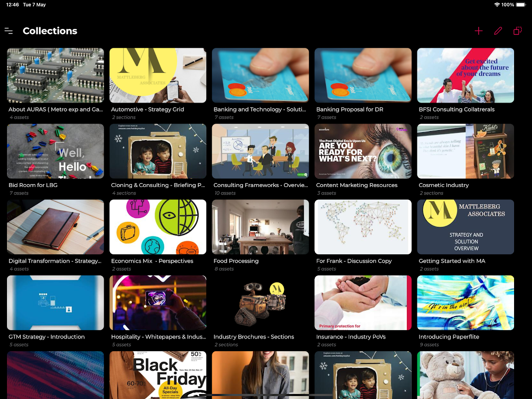Tap the battery indicator icon
This screenshot has width=532, height=399.
(521, 5)
